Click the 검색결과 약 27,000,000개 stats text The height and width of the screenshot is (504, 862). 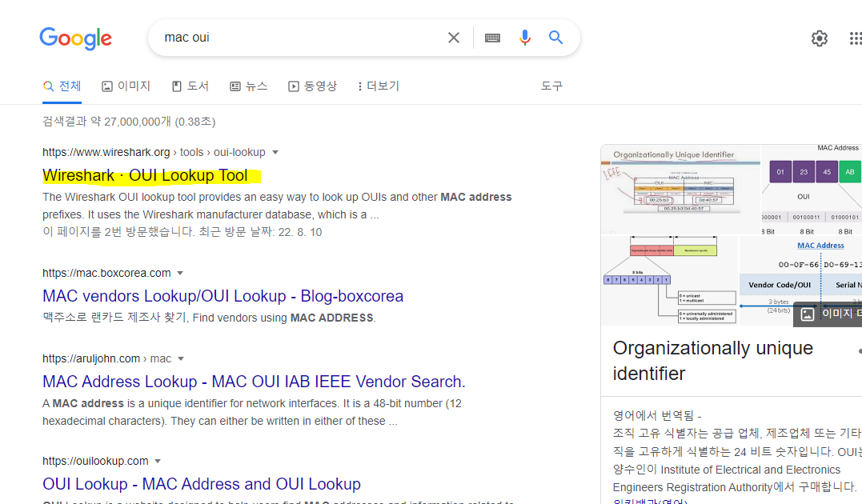tap(129, 122)
